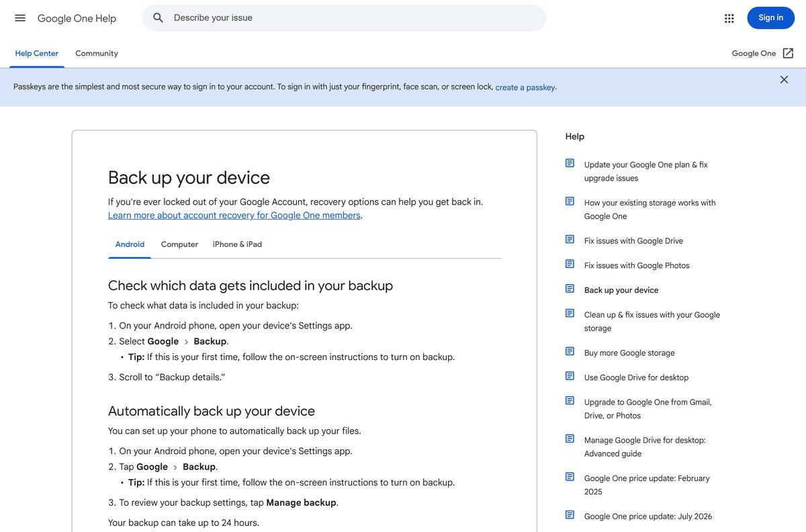Screen dimensions: 806x532
Task: Click article icon beside Fix issues with Google Photos
Action: 570,264
